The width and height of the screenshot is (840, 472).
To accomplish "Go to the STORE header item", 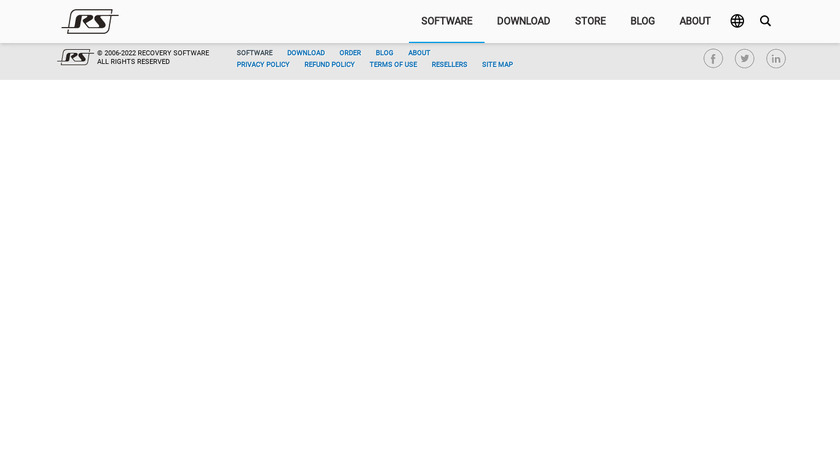I will point(590,21).
